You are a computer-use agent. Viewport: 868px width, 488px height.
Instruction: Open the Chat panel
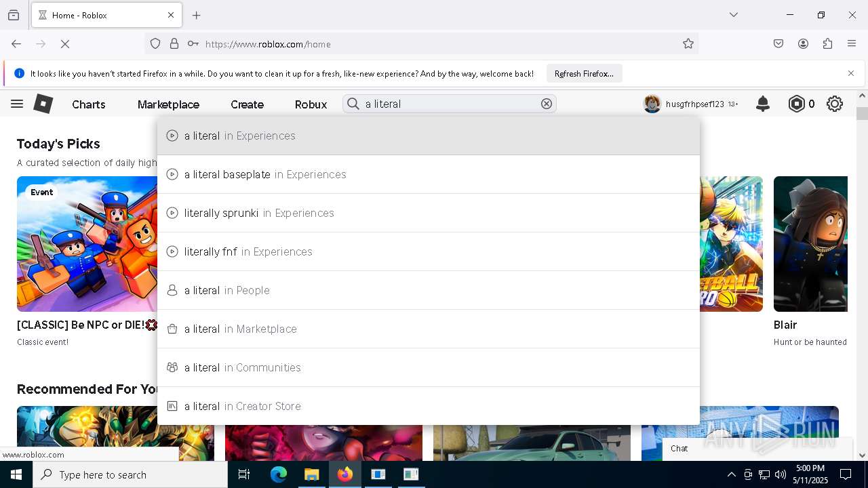pyautogui.click(x=757, y=448)
